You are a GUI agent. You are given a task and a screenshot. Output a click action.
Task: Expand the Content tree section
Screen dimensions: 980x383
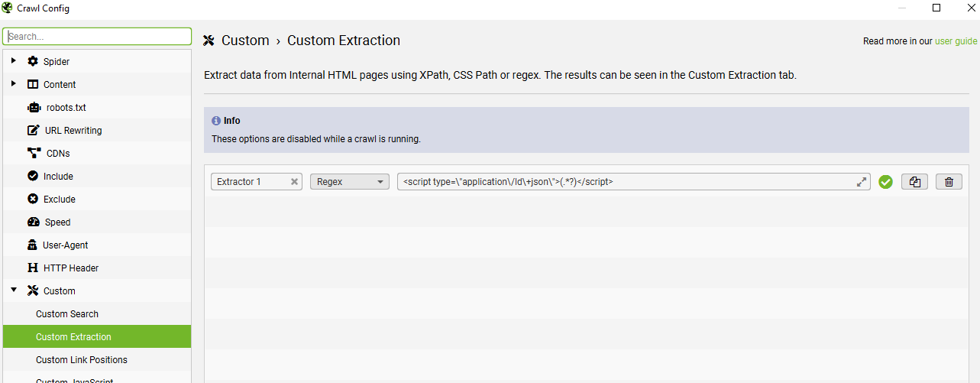[x=14, y=84]
